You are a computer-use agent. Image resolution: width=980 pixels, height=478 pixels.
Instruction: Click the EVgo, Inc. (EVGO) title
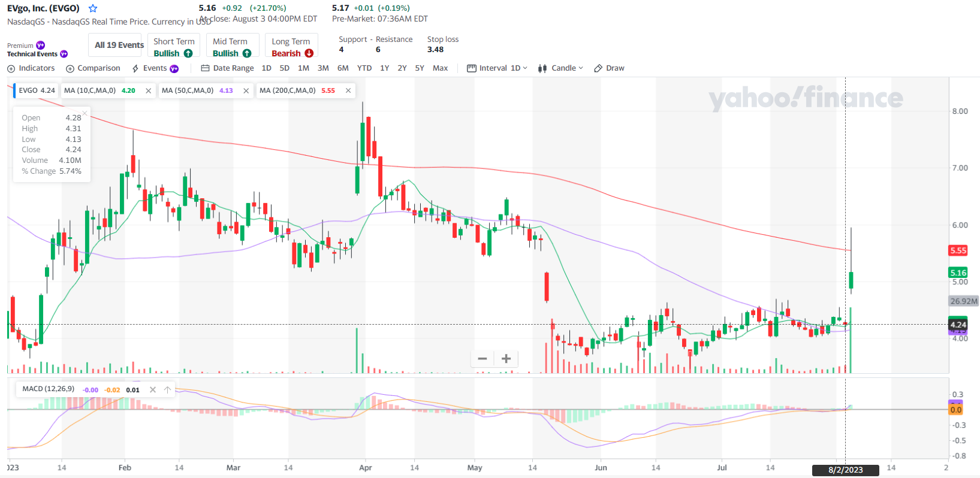pos(43,8)
